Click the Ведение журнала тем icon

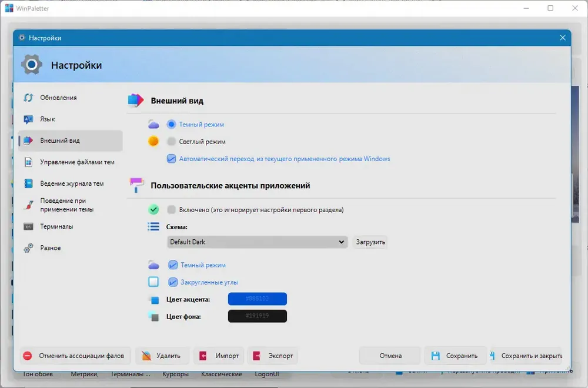28,183
